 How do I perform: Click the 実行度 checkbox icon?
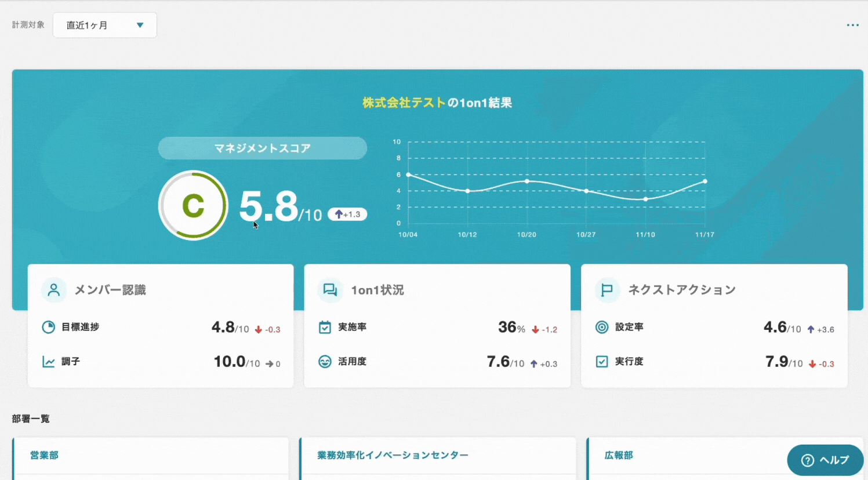602,362
